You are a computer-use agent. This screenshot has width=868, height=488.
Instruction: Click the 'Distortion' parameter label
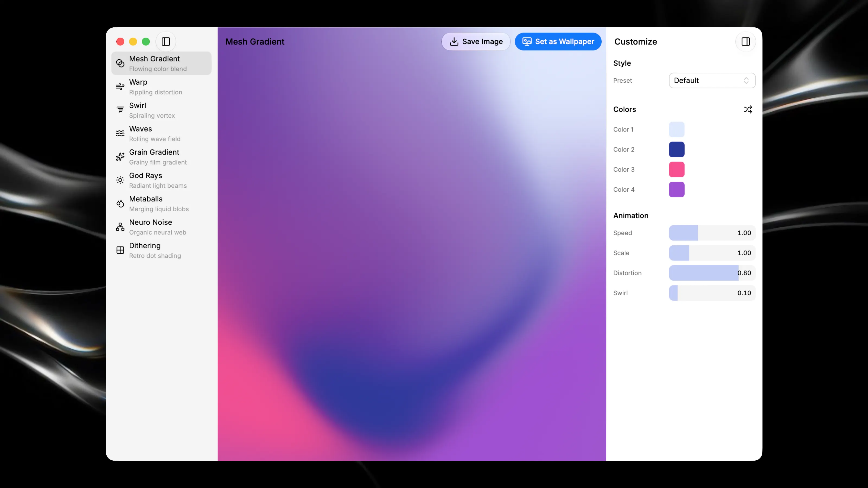(627, 273)
